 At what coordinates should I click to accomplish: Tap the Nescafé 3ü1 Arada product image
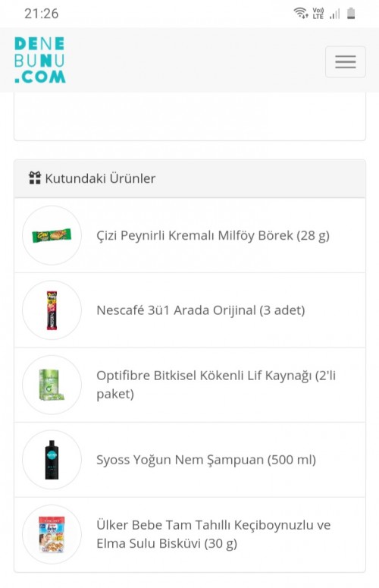(x=52, y=310)
